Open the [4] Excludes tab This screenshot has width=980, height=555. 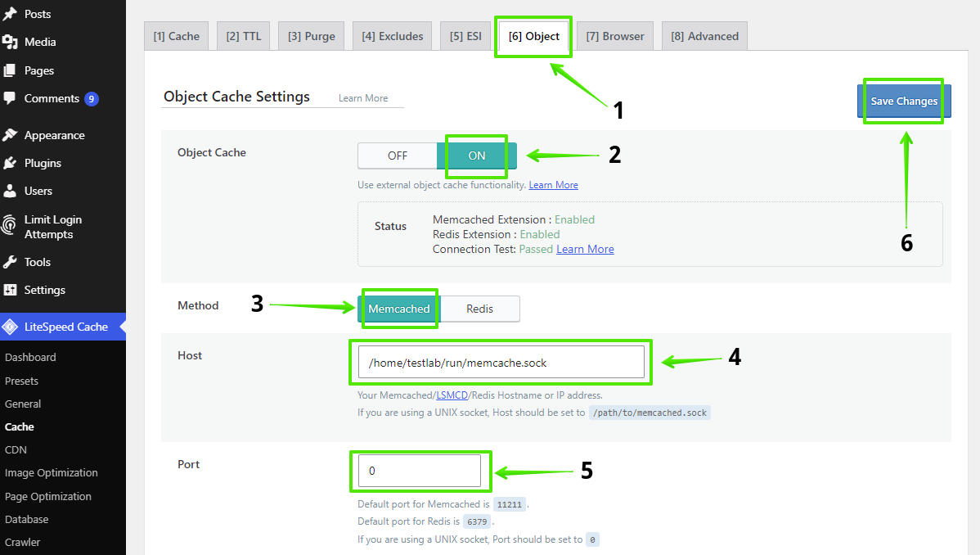[x=393, y=36]
